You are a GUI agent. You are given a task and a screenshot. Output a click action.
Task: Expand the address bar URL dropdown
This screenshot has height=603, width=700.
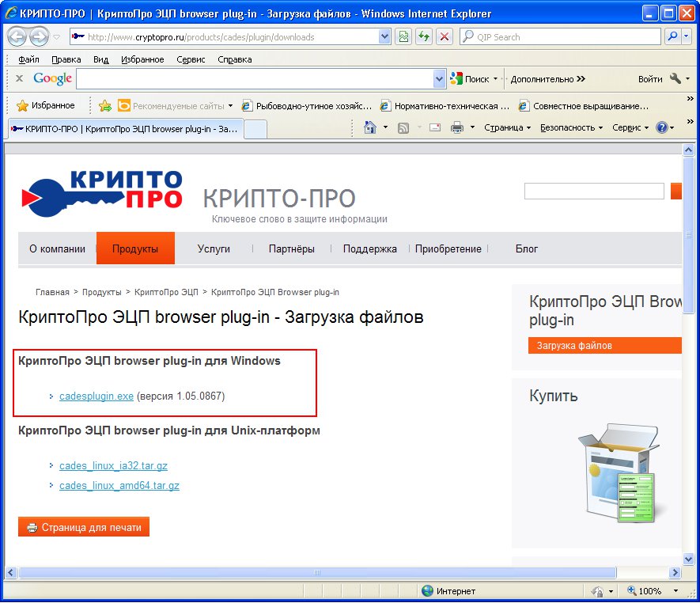pyautogui.click(x=384, y=36)
